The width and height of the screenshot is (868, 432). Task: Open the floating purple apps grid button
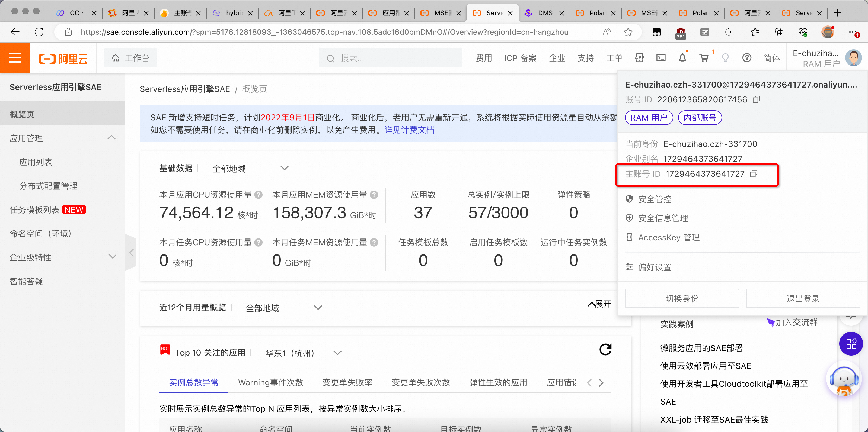coord(851,343)
